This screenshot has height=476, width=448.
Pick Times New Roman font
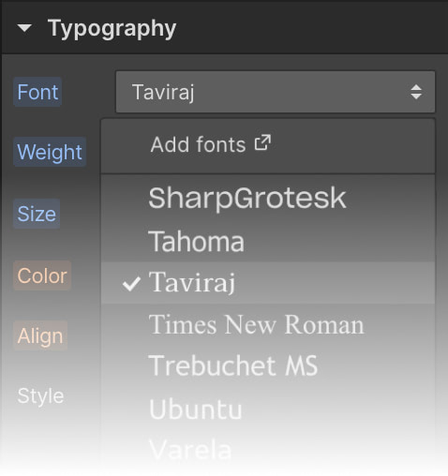[x=268, y=325]
